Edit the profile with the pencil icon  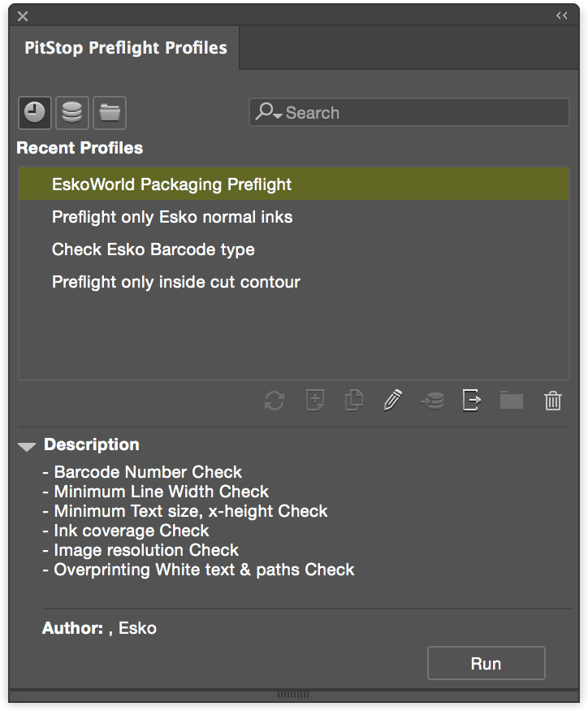(392, 401)
